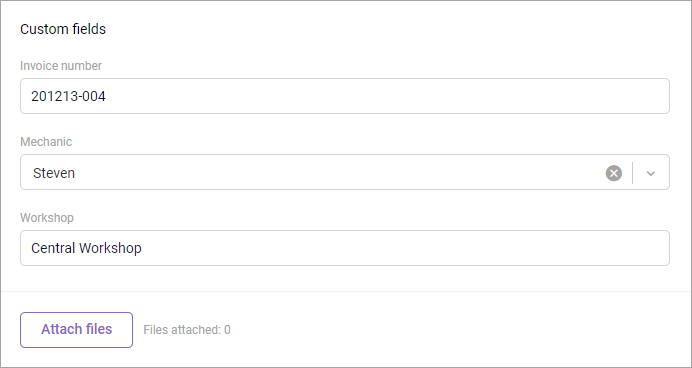The height and width of the screenshot is (368, 692).
Task: Open the Mechanic combo box showing Steven
Action: coord(345,172)
